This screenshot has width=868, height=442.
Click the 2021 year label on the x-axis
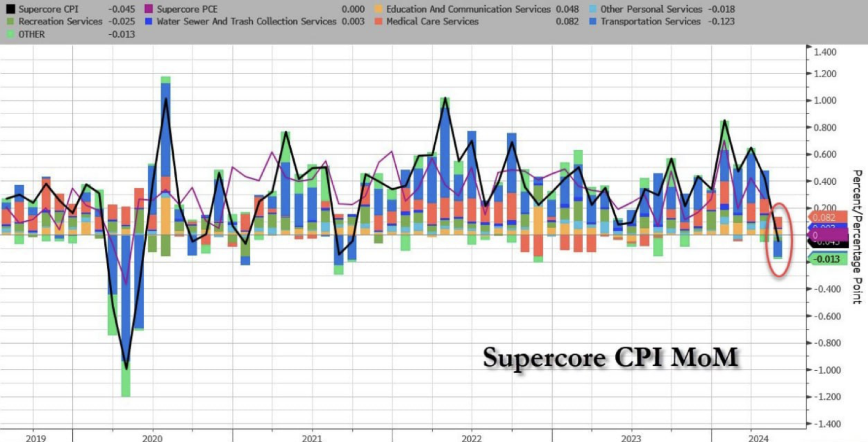point(312,438)
